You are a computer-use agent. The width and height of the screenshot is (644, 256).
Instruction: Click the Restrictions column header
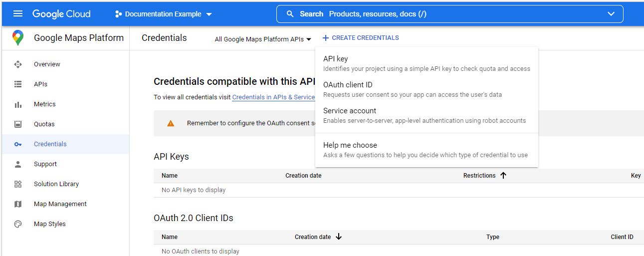pos(479,176)
